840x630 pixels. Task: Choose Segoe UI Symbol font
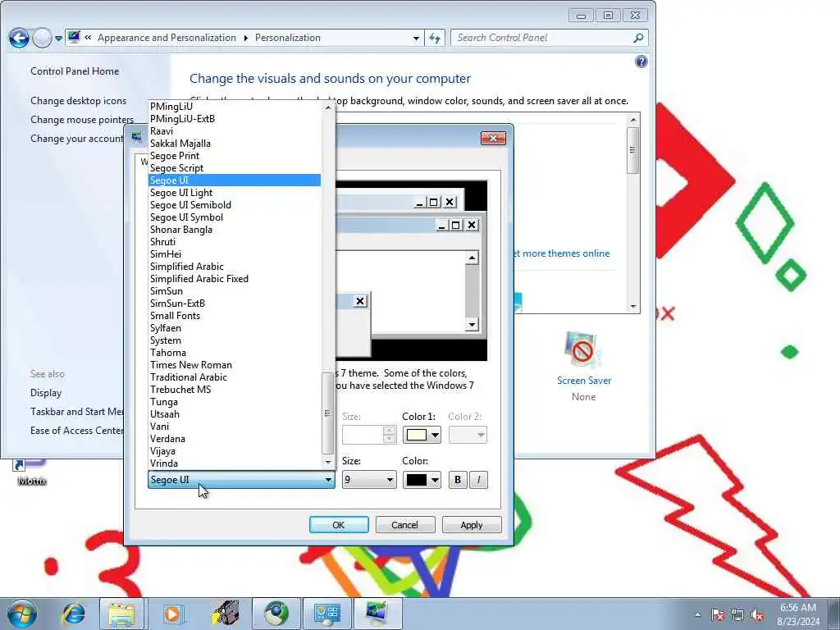coord(235,217)
